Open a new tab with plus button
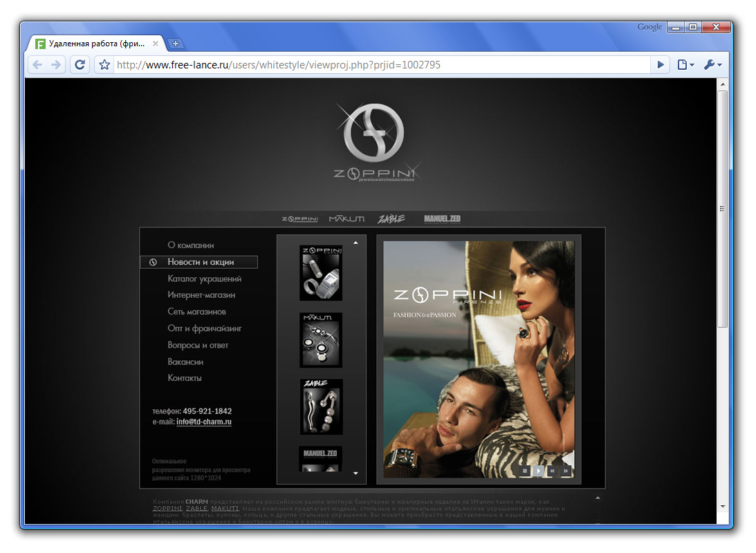The image size is (756, 553). click(176, 44)
